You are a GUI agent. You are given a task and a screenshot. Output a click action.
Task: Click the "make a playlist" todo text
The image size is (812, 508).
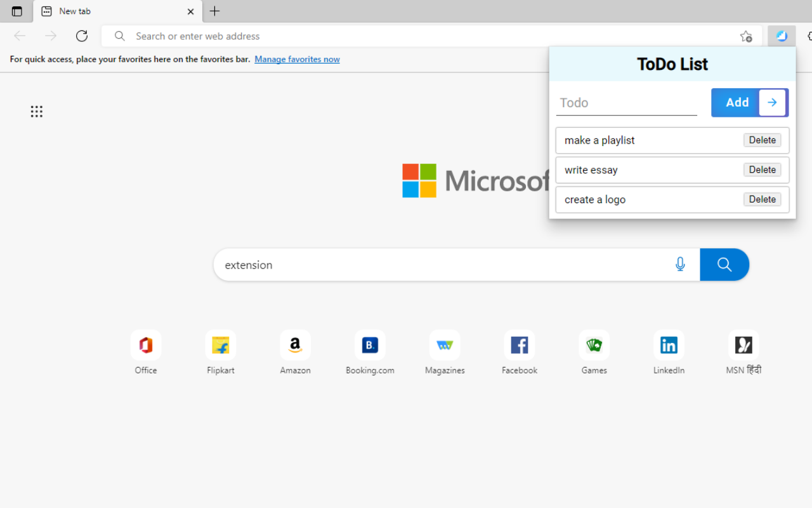point(599,140)
